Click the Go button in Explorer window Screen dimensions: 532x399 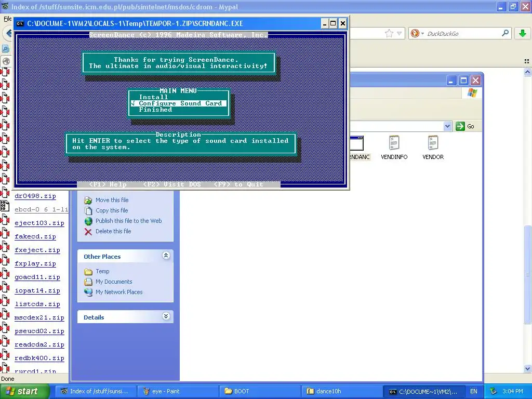coord(465,126)
